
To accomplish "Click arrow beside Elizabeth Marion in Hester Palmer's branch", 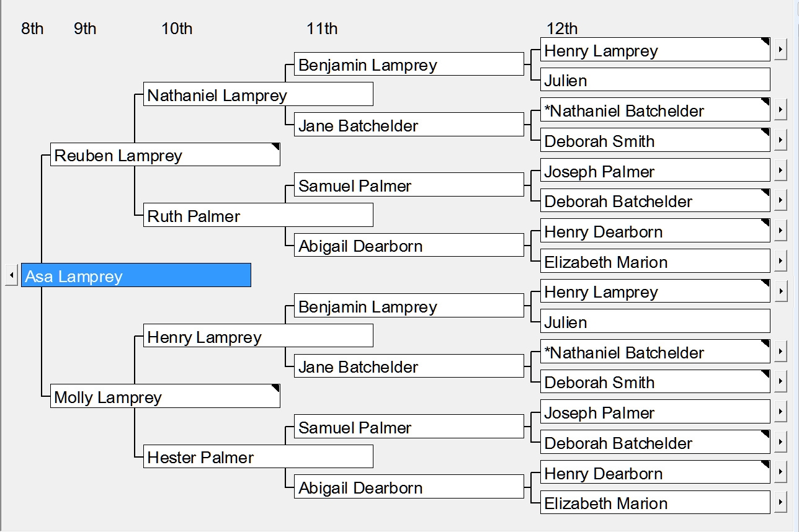I will 780,502.
